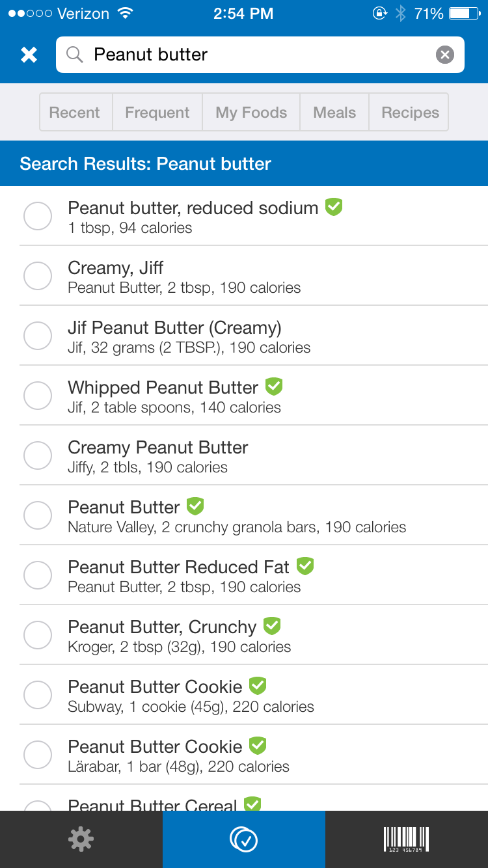Select Jif Peanut Butter (Creamy) radio button
Viewport: 488px width, 868px height.
tap(38, 336)
